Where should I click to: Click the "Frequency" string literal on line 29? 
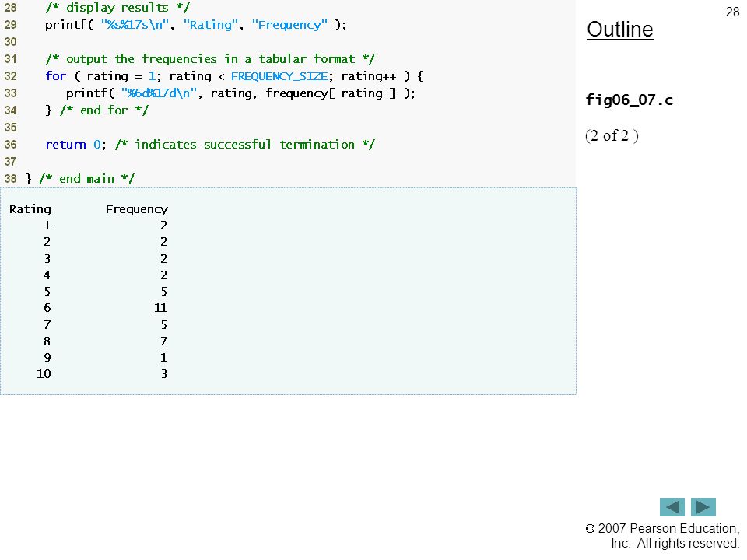point(289,25)
